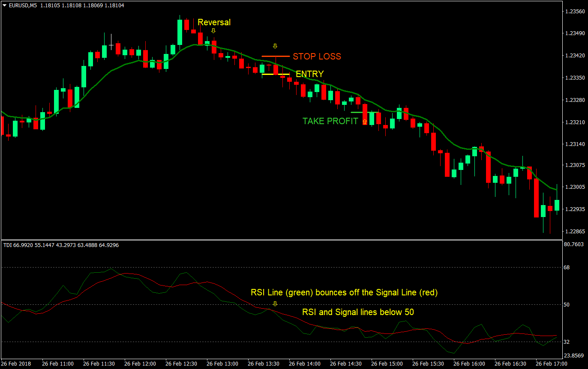
Task: Select the RSI and Signal lines below 50 note
Action: tap(358, 312)
